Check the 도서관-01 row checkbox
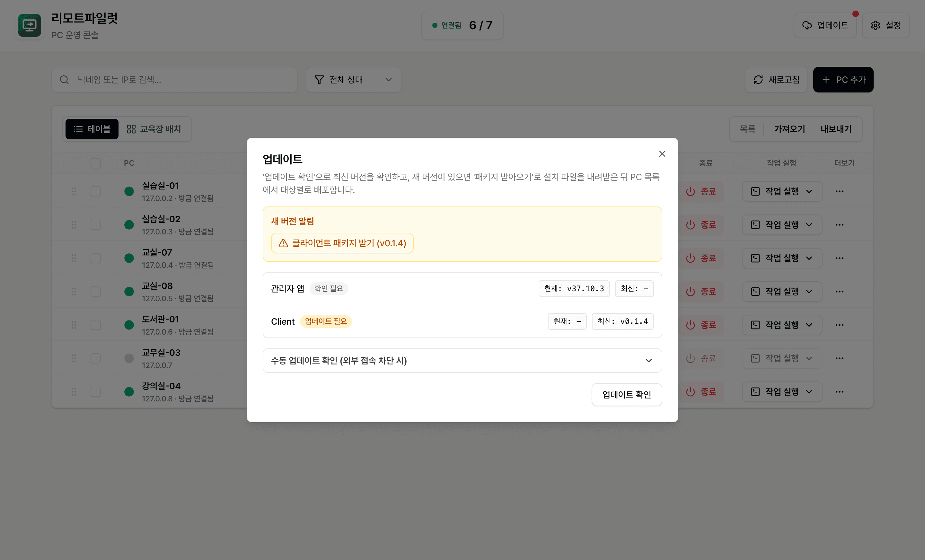The height and width of the screenshot is (560, 925). [x=96, y=325]
